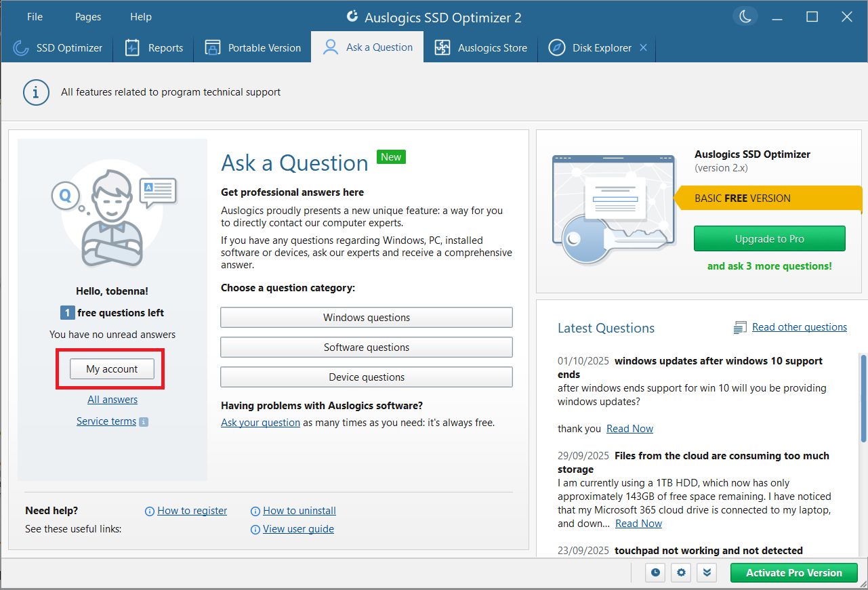Click the Activate Pro Version button
Image resolution: width=868 pixels, height=590 pixels.
(x=794, y=573)
